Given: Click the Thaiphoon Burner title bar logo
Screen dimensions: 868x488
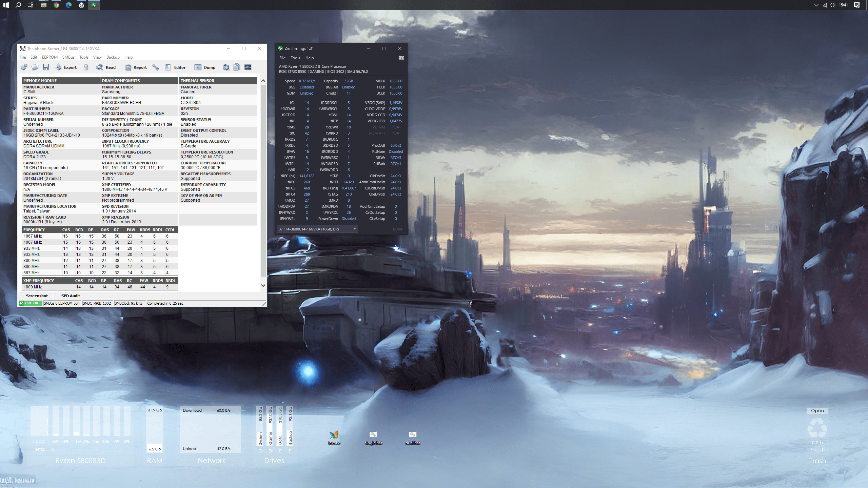Looking at the screenshot, I should (x=23, y=48).
